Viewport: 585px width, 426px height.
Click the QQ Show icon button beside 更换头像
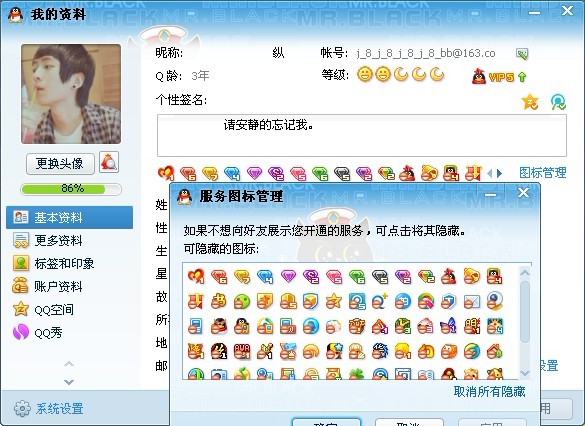click(x=109, y=163)
